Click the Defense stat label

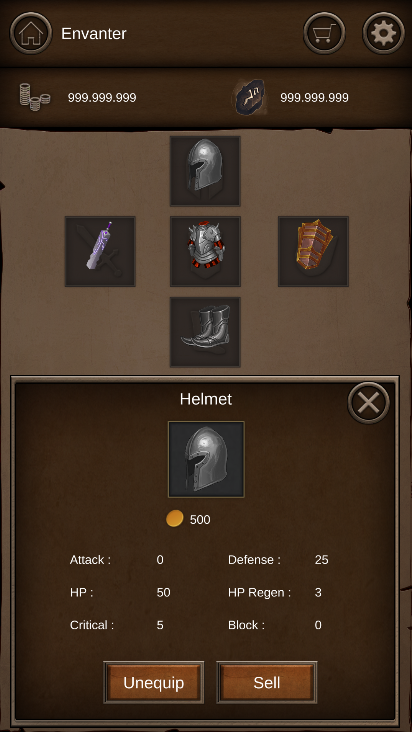tap(254, 560)
